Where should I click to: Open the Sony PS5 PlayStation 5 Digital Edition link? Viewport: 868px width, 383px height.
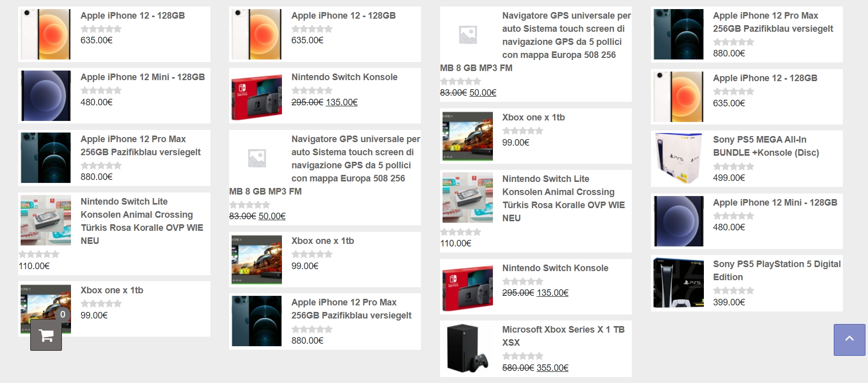point(777,271)
